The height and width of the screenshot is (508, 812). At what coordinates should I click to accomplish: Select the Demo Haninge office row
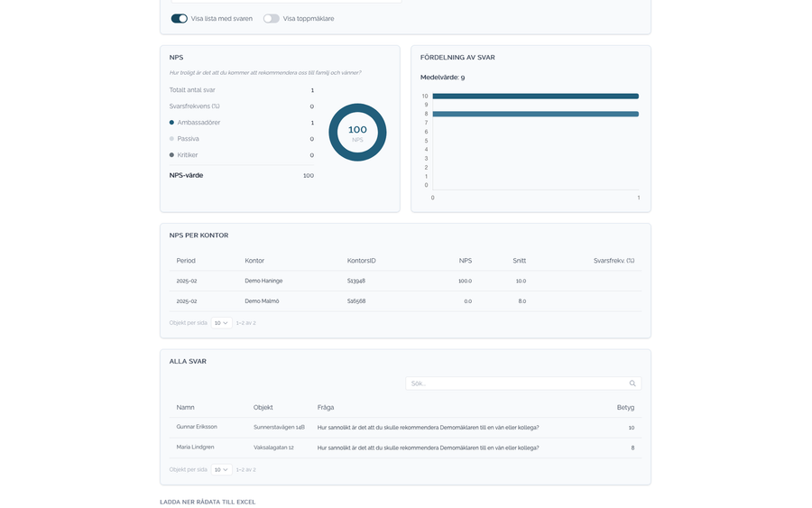[405, 281]
